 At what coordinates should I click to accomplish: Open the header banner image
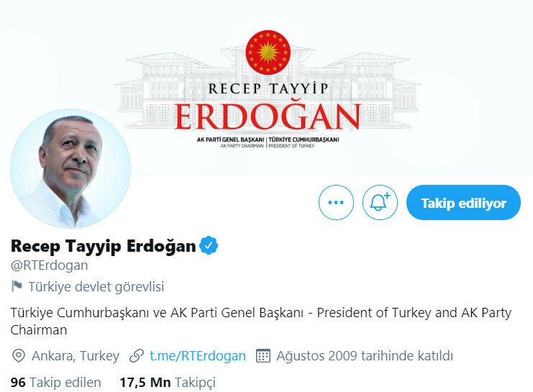point(266,88)
